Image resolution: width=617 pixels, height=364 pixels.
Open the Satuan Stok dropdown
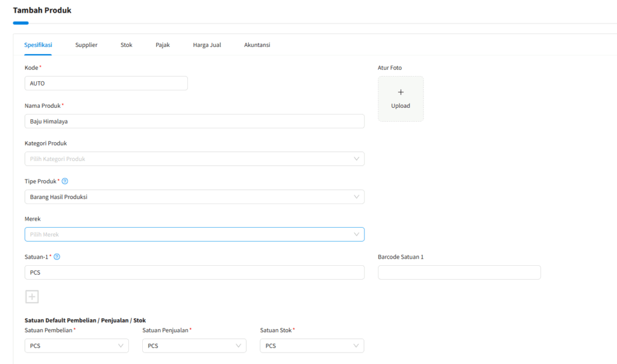312,346
